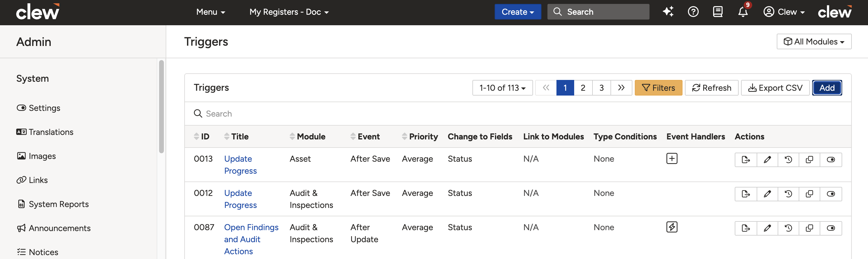Click the sidebar vertical scrollbar
Screen dimensions: 868x259
pos(161,107)
